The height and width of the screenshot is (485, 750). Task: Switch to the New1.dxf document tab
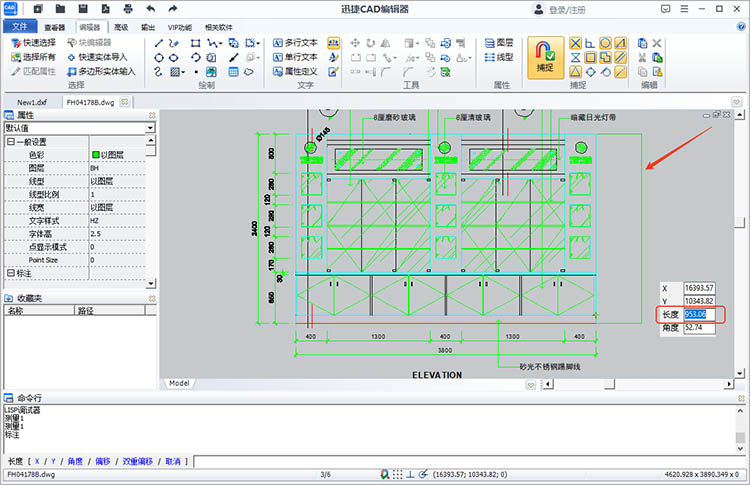point(32,102)
